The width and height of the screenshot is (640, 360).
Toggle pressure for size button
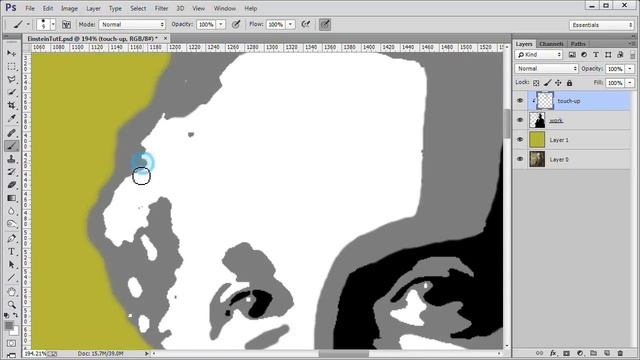pos(325,24)
